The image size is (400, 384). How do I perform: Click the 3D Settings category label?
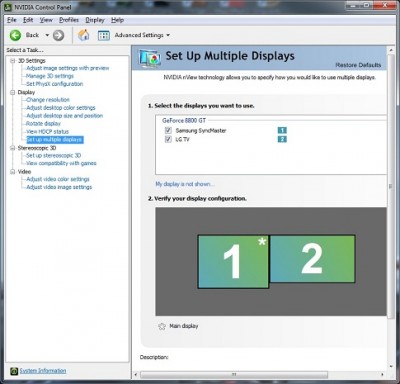point(32,61)
